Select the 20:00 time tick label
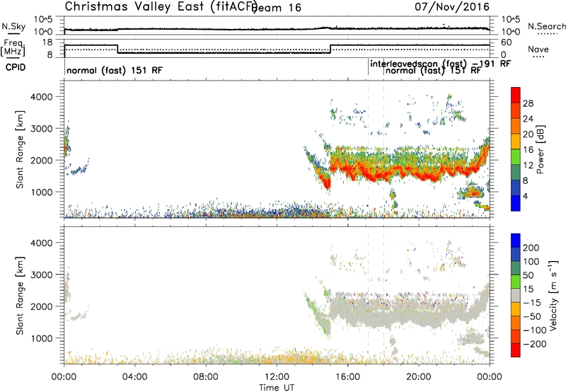This screenshot has width=566, height=392. tap(418, 377)
